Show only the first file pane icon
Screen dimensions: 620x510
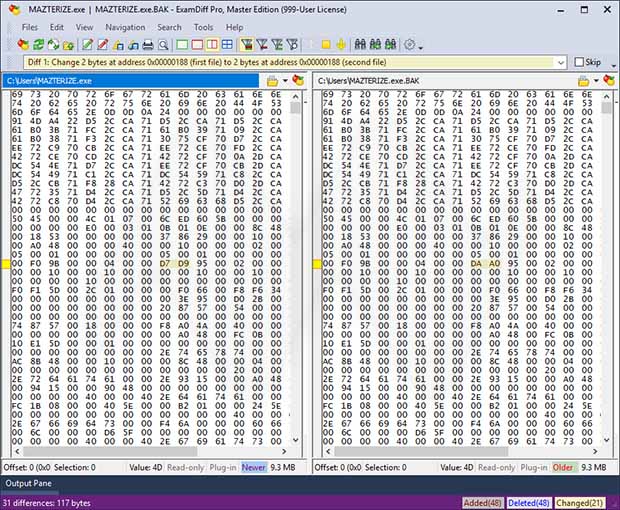coord(182,45)
